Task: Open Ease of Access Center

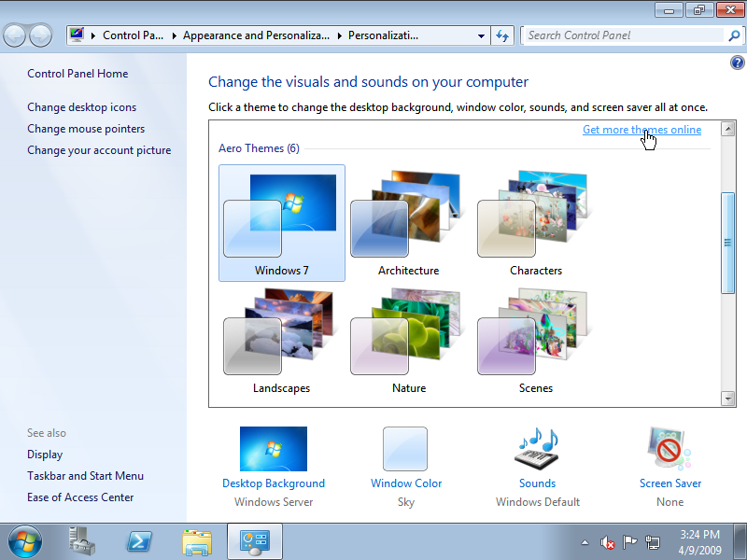Action: pos(80,497)
